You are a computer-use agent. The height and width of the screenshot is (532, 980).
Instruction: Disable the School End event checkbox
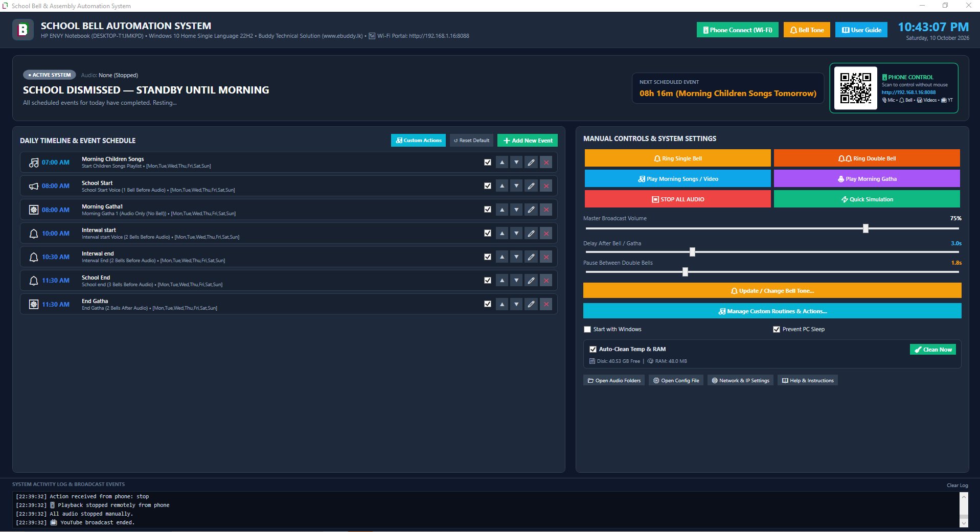point(488,281)
